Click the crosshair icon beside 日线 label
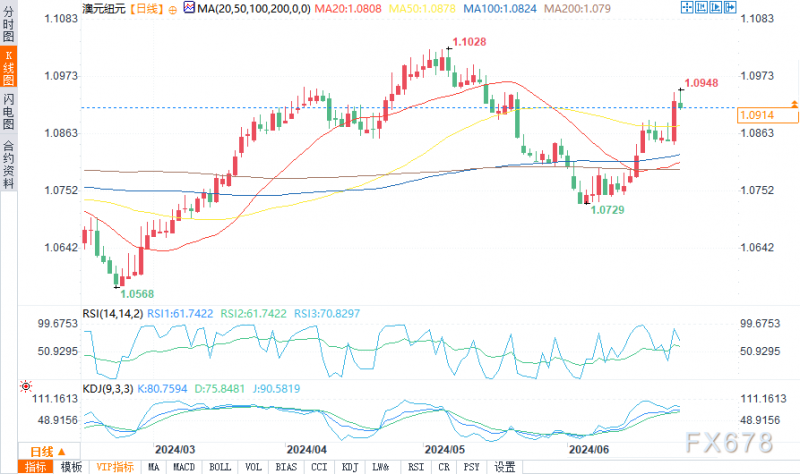The width and height of the screenshot is (800, 474). point(172,9)
